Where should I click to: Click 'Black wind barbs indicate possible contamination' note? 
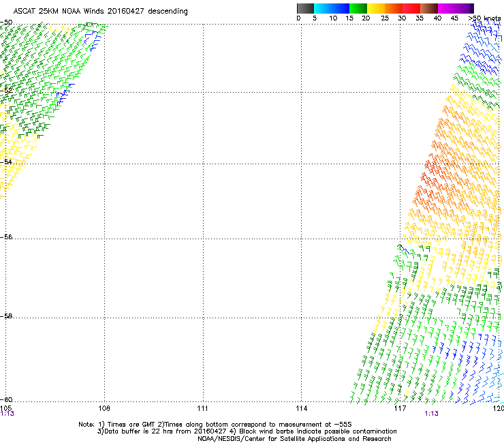318,431
